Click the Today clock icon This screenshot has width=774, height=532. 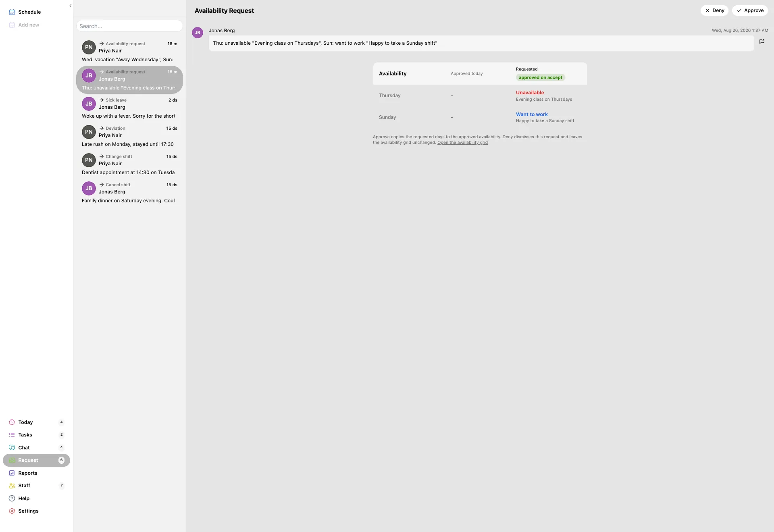(x=12, y=422)
